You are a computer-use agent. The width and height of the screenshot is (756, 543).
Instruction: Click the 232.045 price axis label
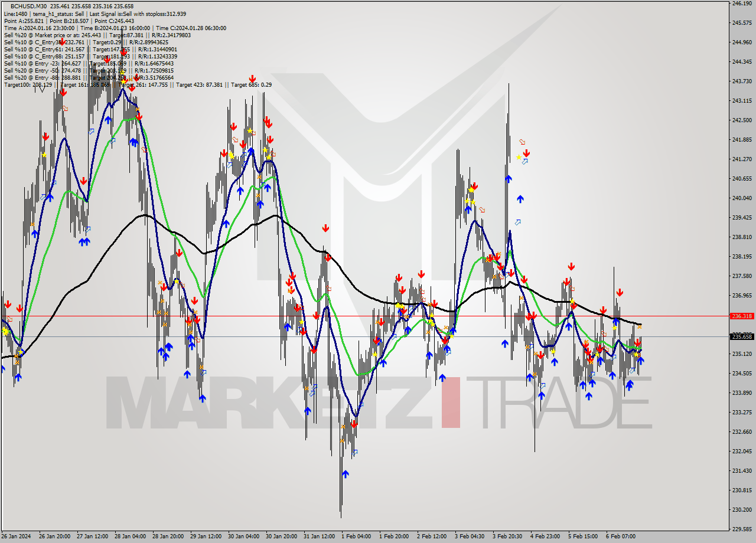tap(742, 452)
